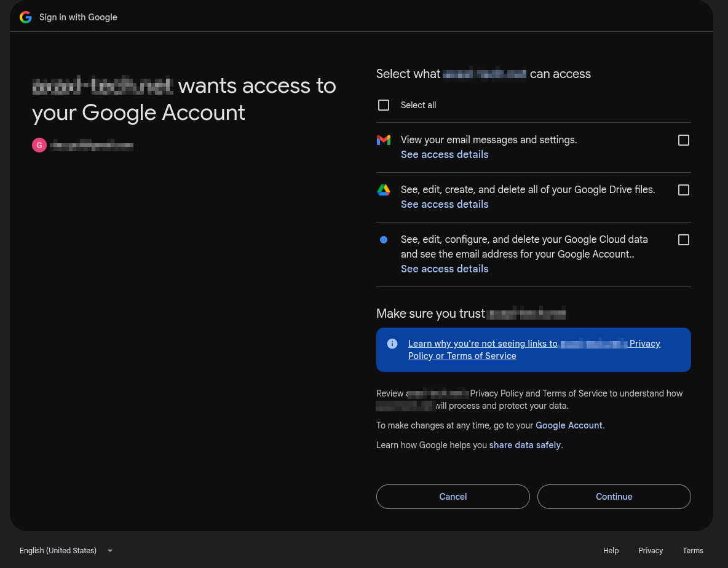Click the Sign in with Google header text
The width and height of the screenshot is (728, 568).
click(x=78, y=17)
